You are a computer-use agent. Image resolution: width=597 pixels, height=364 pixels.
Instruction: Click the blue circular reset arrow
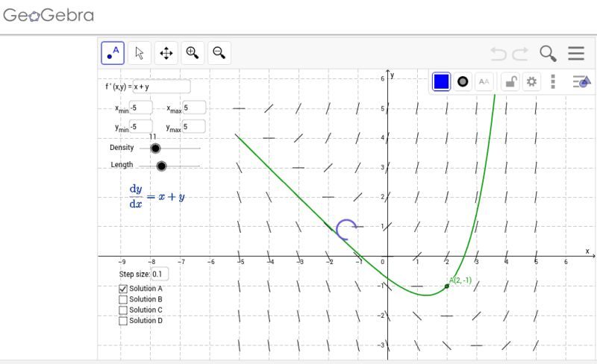click(x=346, y=230)
